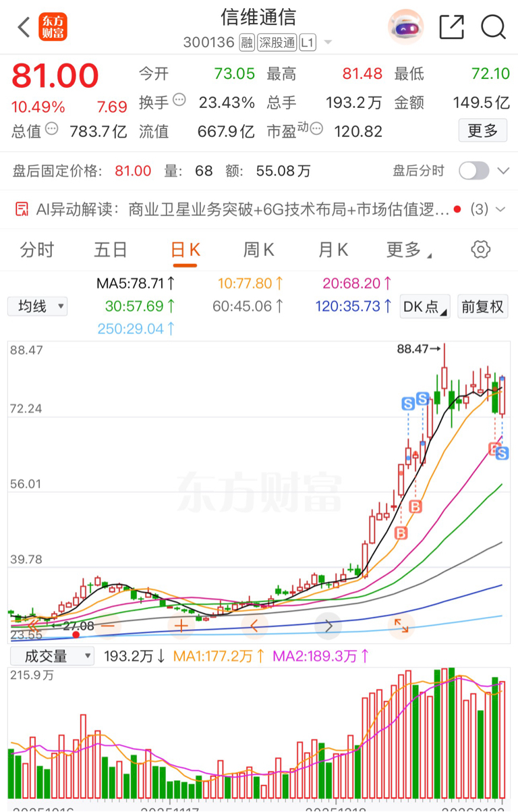Tap the 金额 149.5亿 value
Image resolution: width=518 pixels, height=812 pixels.
pyautogui.click(x=481, y=103)
